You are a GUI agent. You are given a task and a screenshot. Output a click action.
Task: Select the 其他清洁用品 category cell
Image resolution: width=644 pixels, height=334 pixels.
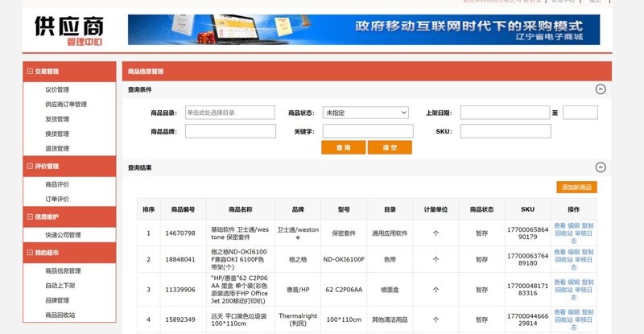click(x=390, y=320)
